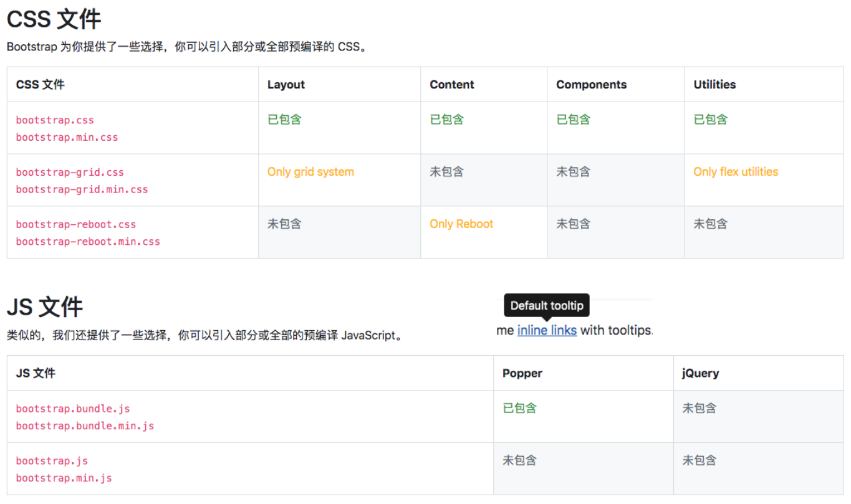Click the Content column header
The height and width of the screenshot is (504, 851).
(x=452, y=85)
